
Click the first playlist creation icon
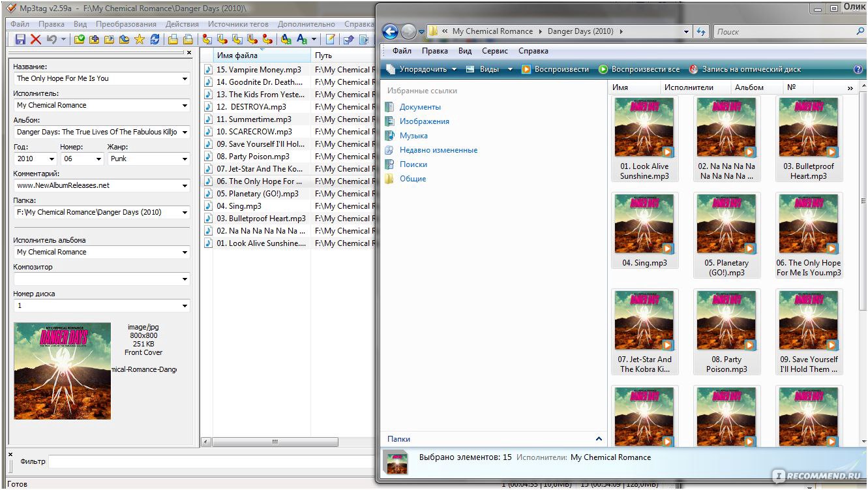click(x=173, y=39)
